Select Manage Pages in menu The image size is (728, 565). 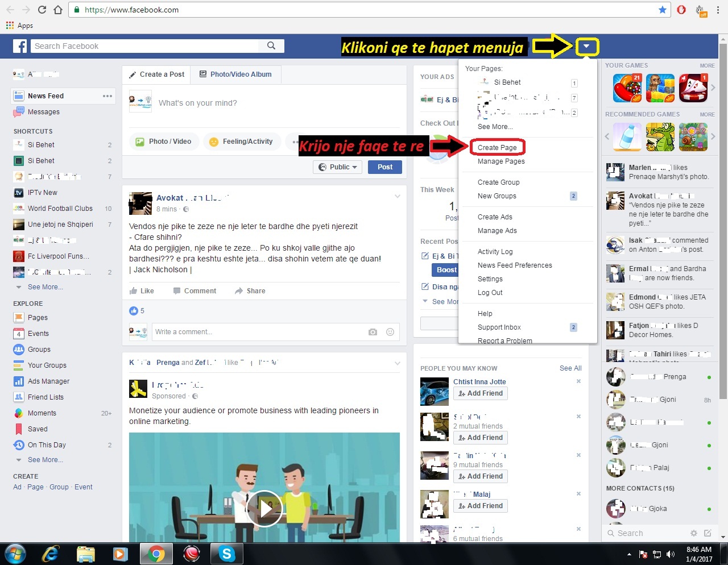click(x=501, y=161)
